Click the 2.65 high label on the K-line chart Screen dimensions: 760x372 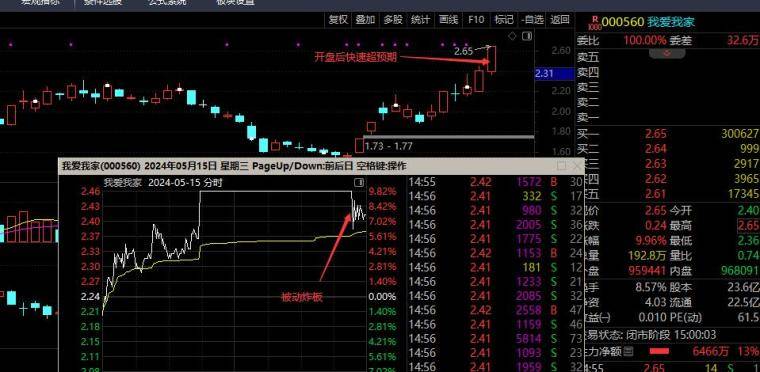click(464, 51)
